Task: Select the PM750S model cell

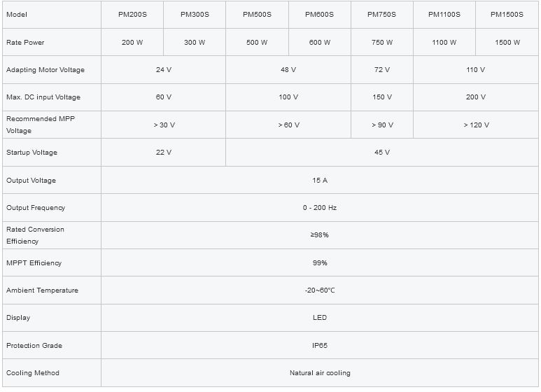Action: 382,14
